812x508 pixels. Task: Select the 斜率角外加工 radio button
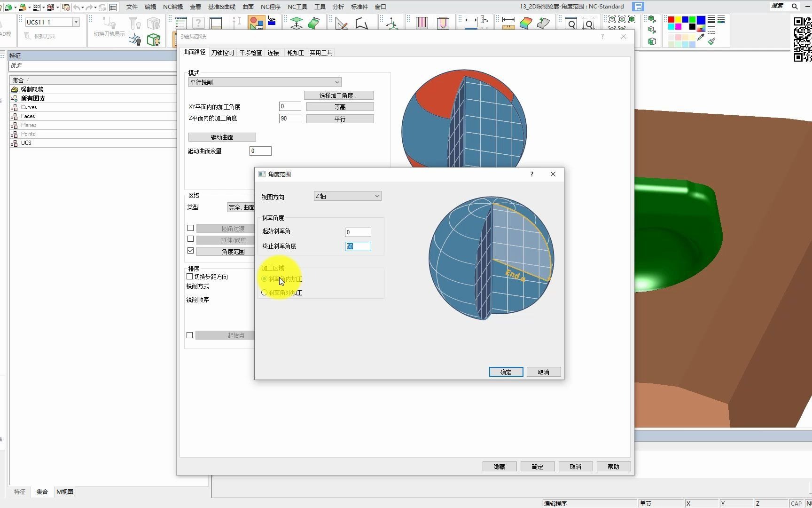click(x=265, y=293)
